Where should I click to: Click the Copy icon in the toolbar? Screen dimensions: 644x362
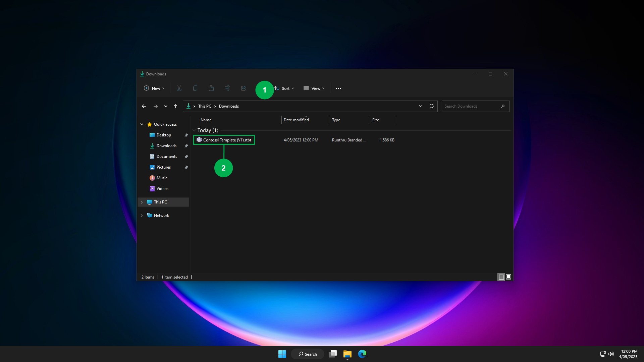pos(195,88)
